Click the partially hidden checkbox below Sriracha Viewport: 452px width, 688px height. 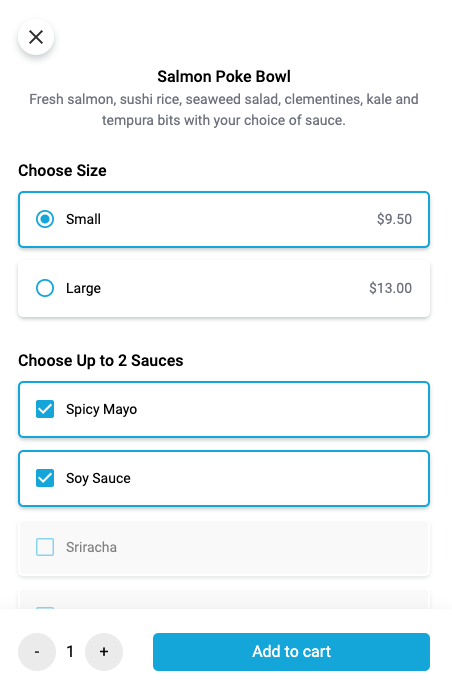point(45,608)
